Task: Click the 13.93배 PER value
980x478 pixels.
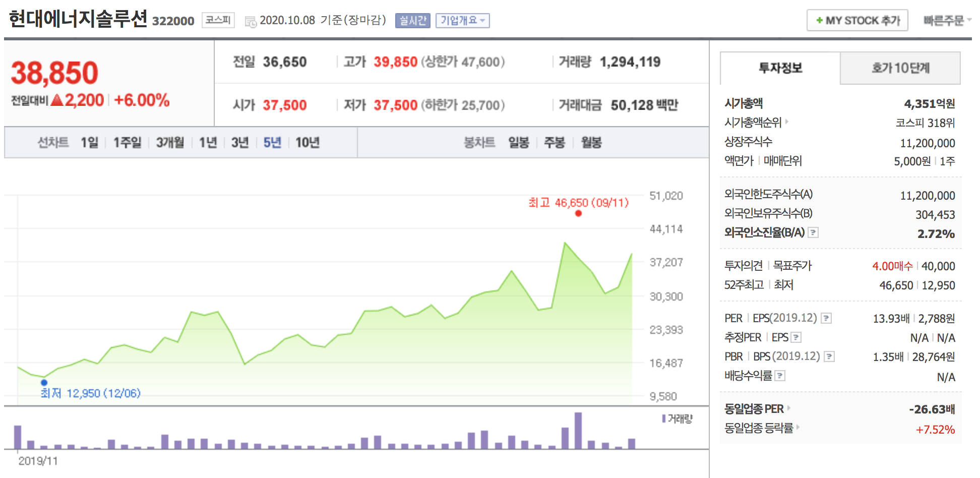Action: (891, 319)
